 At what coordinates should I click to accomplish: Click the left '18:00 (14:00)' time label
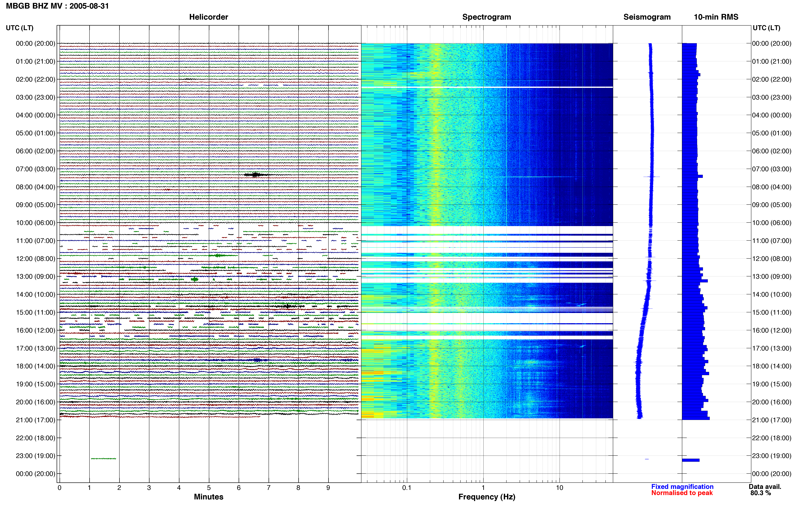click(x=36, y=366)
